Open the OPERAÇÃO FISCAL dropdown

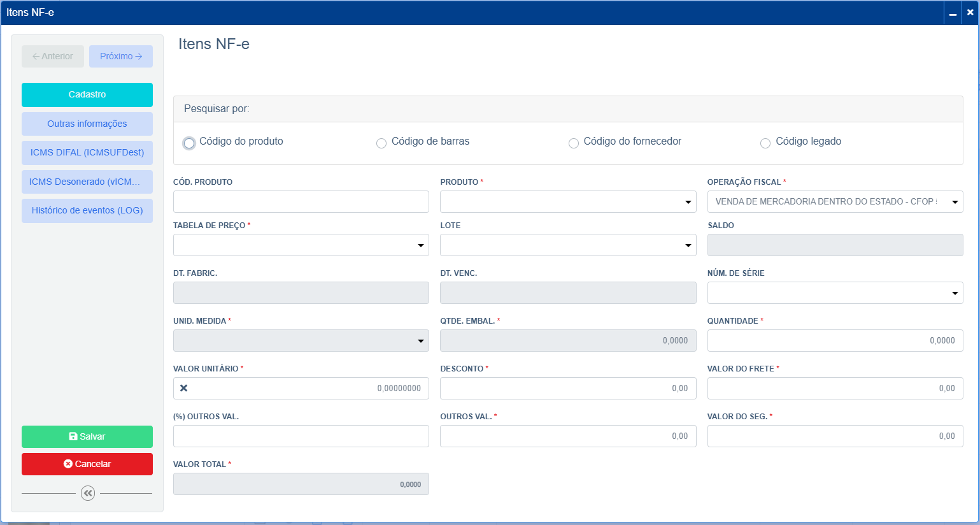pos(955,201)
